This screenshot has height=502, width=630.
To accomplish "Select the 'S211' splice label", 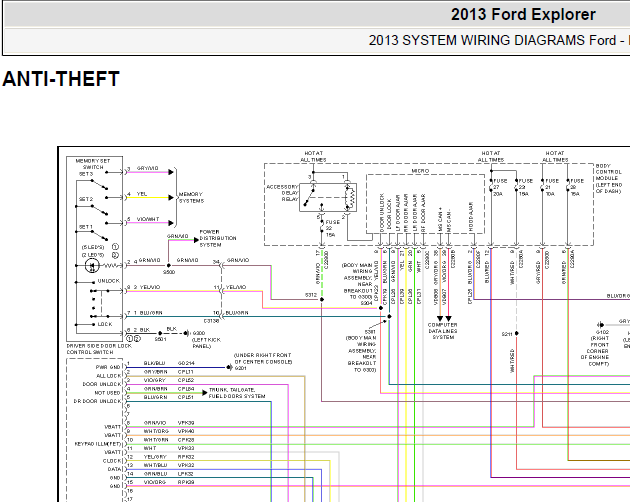I will point(507,334).
